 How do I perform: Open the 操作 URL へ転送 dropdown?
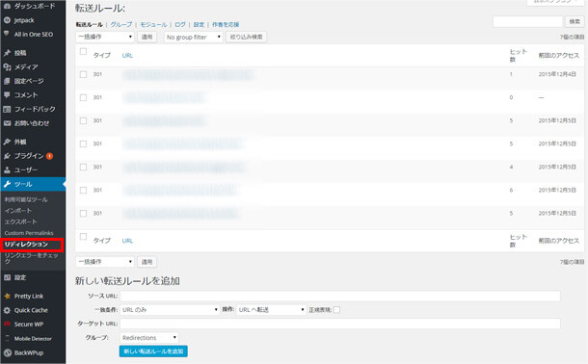[x=272, y=310]
